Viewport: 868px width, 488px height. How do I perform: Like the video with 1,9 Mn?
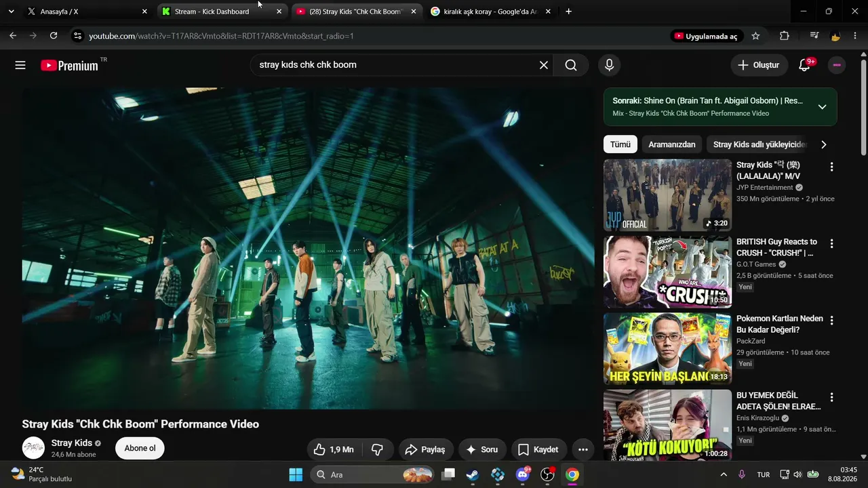tap(334, 449)
